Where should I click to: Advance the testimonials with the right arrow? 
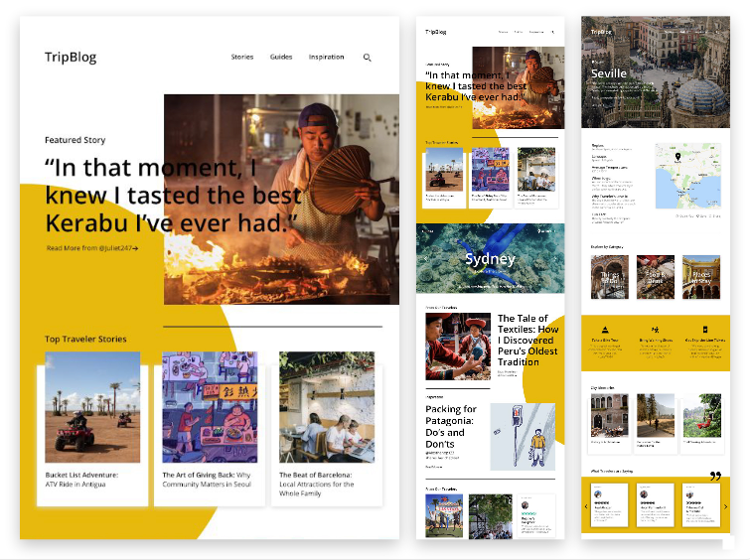[725, 506]
